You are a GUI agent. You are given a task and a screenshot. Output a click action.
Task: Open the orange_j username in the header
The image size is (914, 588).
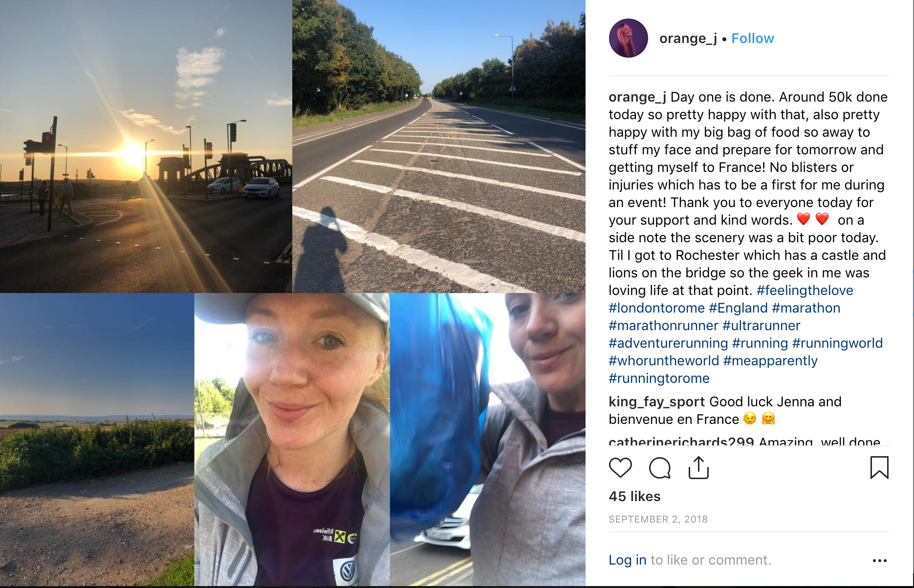[688, 39]
